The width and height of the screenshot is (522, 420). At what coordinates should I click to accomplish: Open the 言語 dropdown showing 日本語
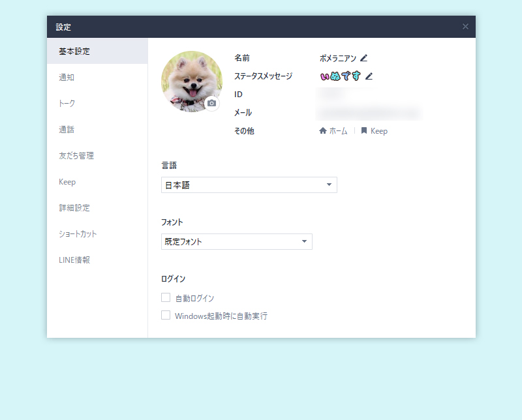point(249,185)
